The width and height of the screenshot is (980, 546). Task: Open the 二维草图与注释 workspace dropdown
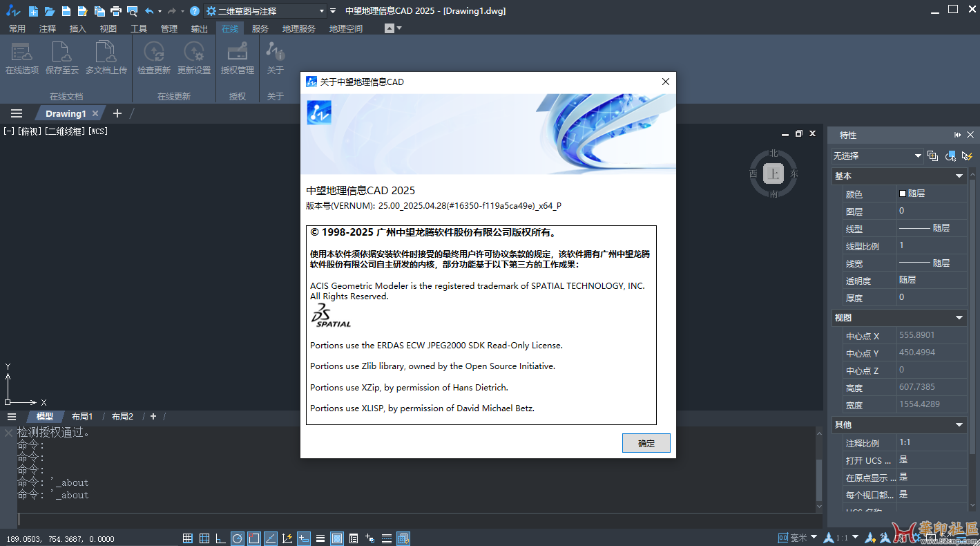(266, 11)
